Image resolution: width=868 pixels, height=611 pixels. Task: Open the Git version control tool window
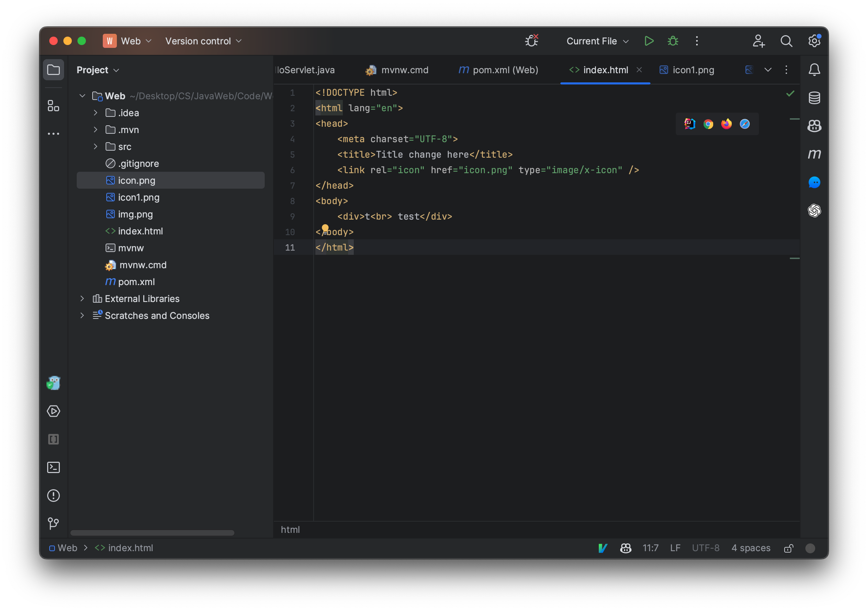click(53, 524)
